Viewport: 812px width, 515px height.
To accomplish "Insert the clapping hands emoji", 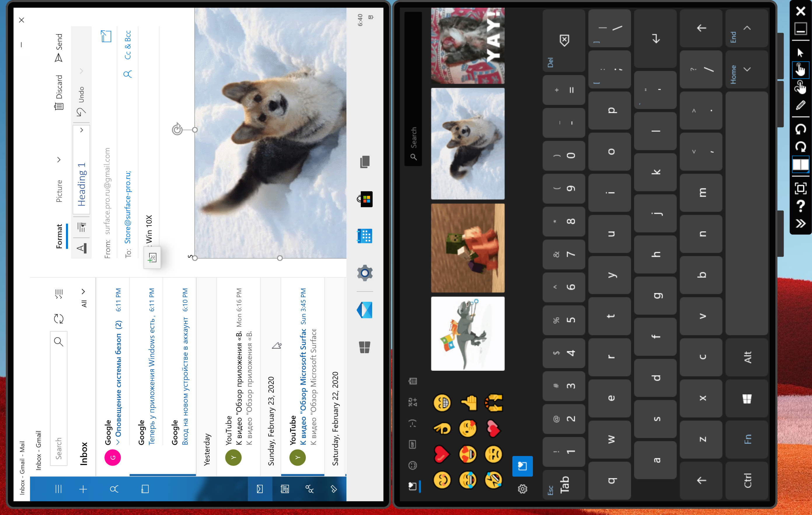I will pyautogui.click(x=494, y=403).
